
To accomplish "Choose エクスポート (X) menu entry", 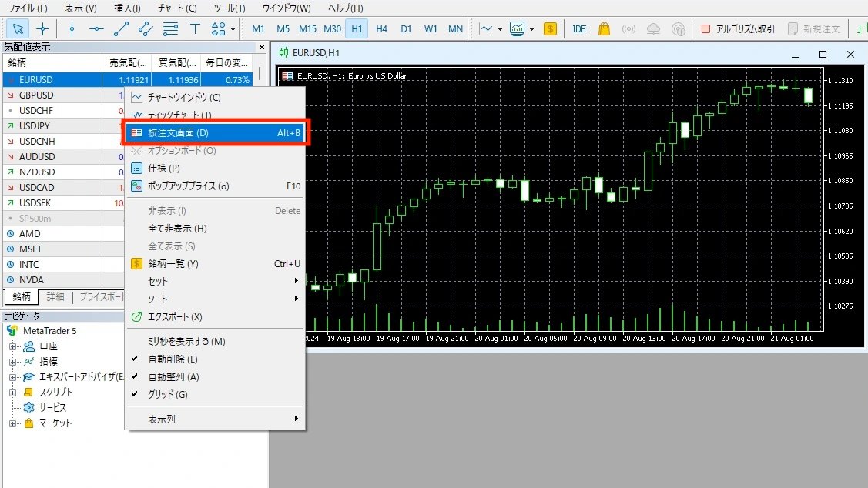I will 216,317.
